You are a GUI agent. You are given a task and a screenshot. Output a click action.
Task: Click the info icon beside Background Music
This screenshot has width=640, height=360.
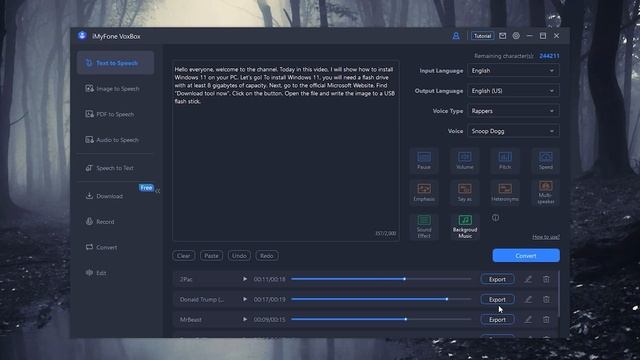click(x=495, y=218)
